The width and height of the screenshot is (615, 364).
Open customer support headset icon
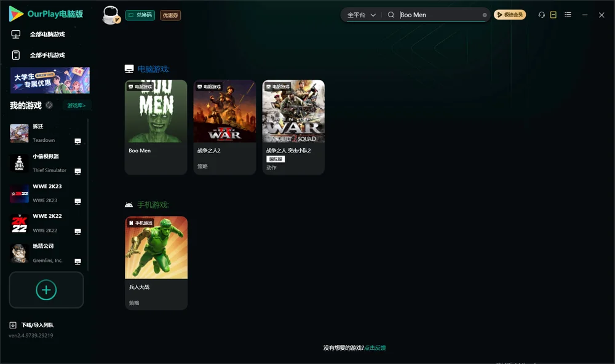tap(542, 15)
